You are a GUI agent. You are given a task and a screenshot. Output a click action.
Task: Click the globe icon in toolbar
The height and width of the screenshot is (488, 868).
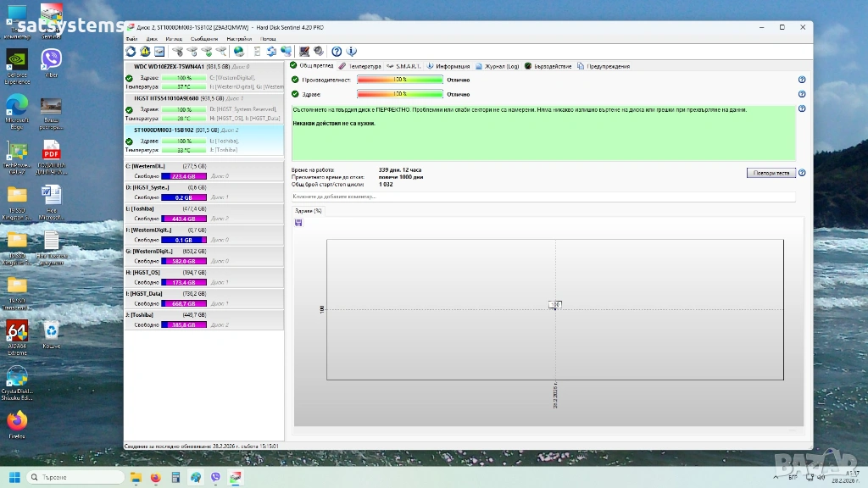tap(239, 52)
